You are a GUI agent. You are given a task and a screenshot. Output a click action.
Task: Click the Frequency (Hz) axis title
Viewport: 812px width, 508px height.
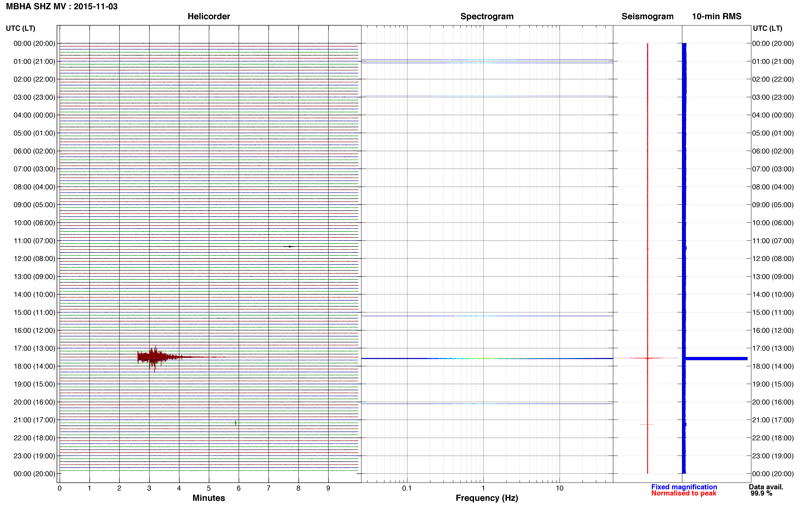click(x=487, y=498)
